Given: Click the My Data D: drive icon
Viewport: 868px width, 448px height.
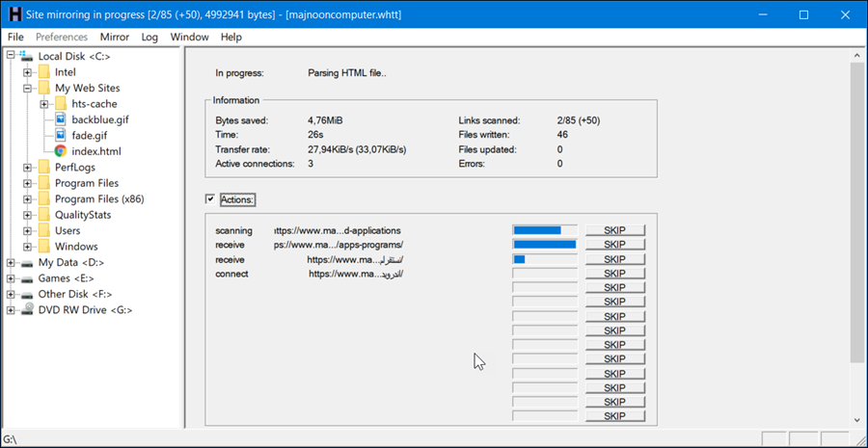Looking at the screenshot, I should [x=27, y=263].
